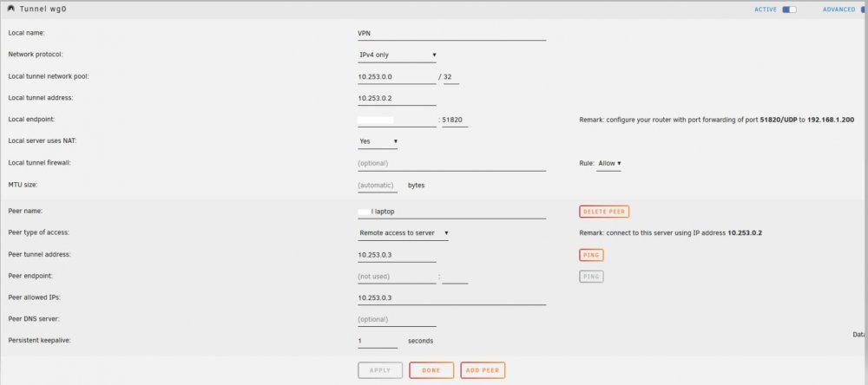868x385 pixels.
Task: Click the Peer allowed IPs label
Action: coord(35,297)
